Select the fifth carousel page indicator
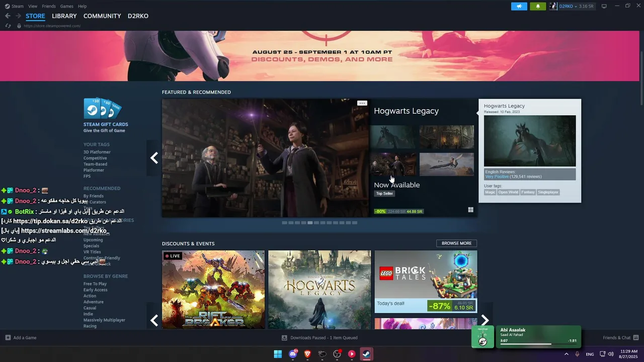This screenshot has width=644, height=362. tap(310, 223)
